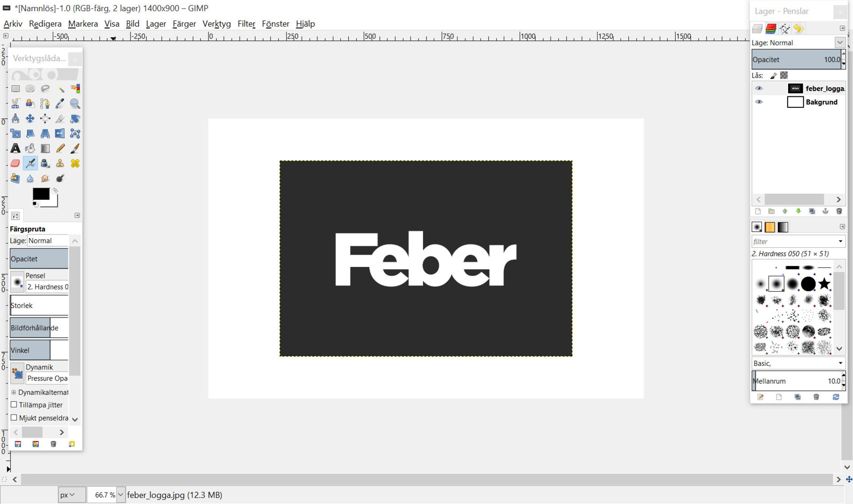The image size is (853, 504).
Task: Open the layer Läge Normal dropdown
Action: (x=798, y=43)
